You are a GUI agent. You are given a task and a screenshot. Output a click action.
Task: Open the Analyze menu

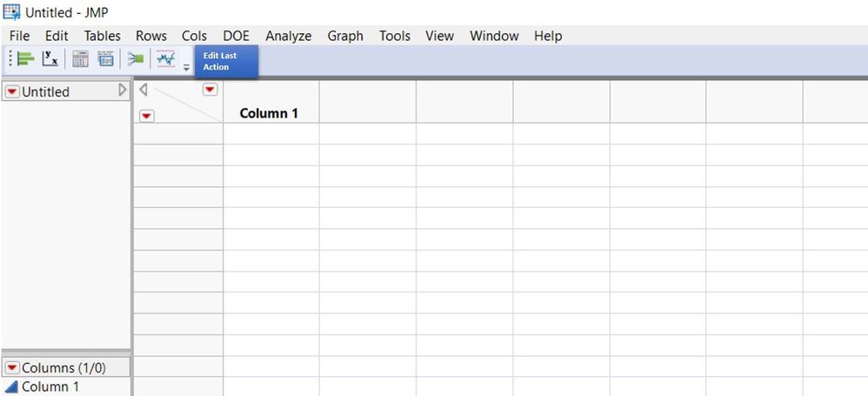tap(288, 36)
